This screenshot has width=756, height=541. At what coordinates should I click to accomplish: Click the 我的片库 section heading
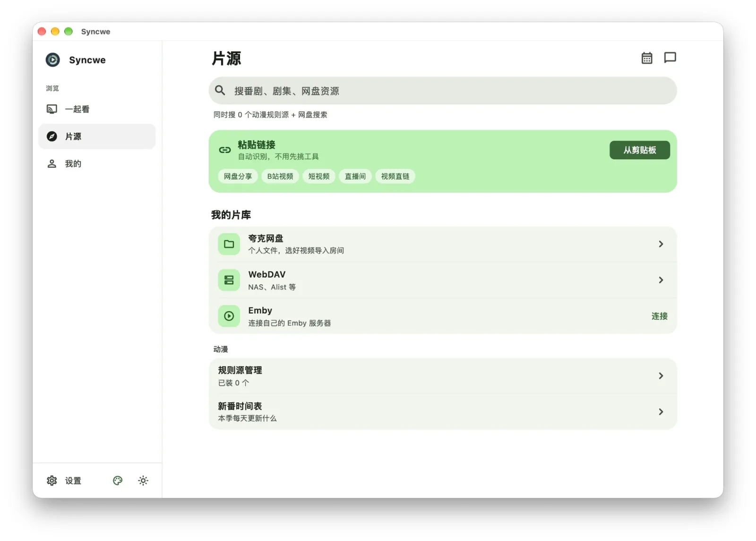click(231, 215)
